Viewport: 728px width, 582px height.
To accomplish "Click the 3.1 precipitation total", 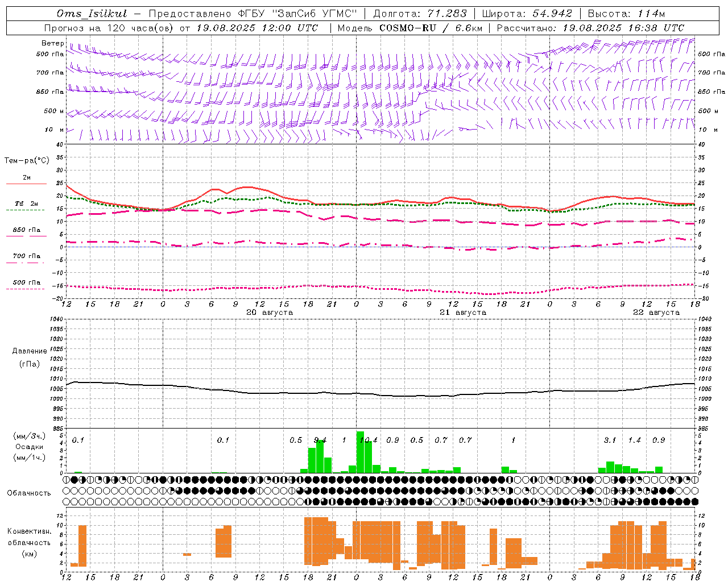I will pyautogui.click(x=610, y=440).
